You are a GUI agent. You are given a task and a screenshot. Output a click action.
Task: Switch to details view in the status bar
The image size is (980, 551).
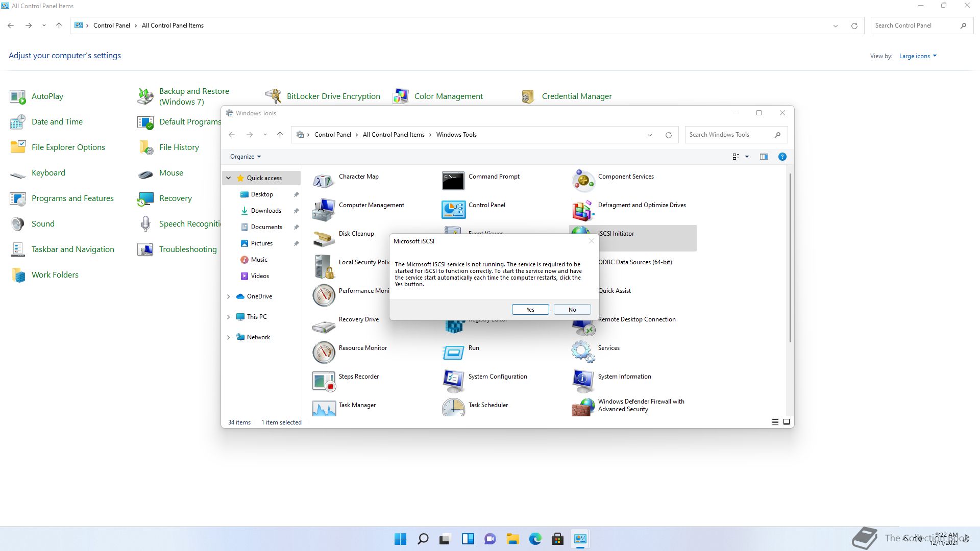point(775,422)
